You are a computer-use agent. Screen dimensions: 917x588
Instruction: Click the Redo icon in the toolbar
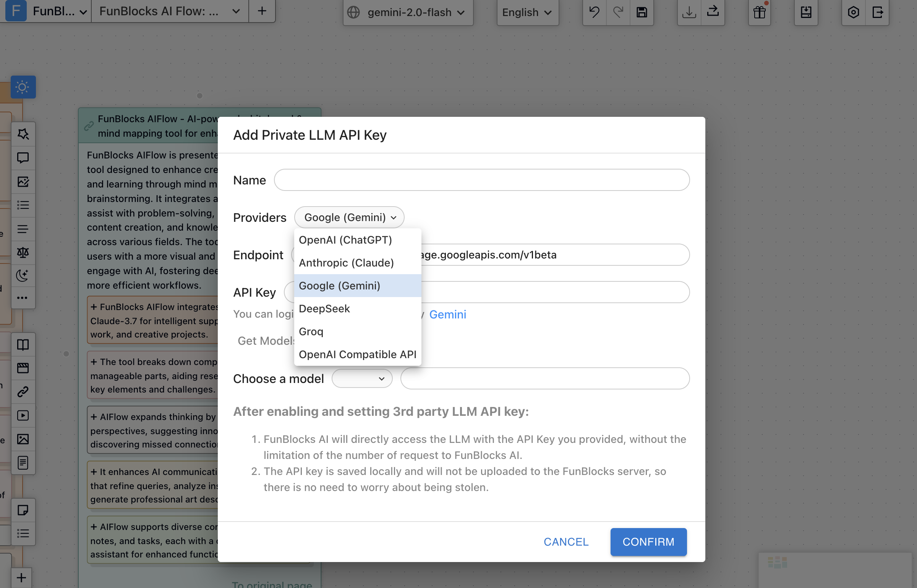tap(618, 13)
